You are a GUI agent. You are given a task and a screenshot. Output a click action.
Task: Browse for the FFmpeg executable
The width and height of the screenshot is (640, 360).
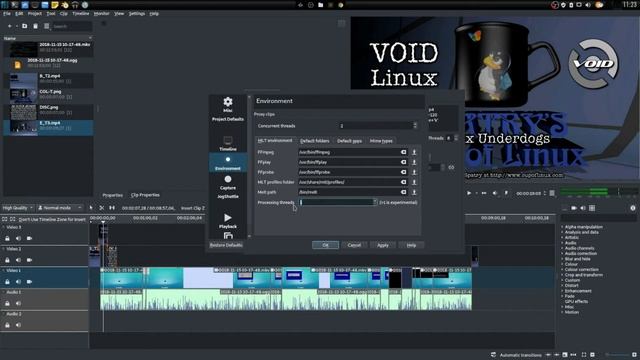tap(414, 152)
